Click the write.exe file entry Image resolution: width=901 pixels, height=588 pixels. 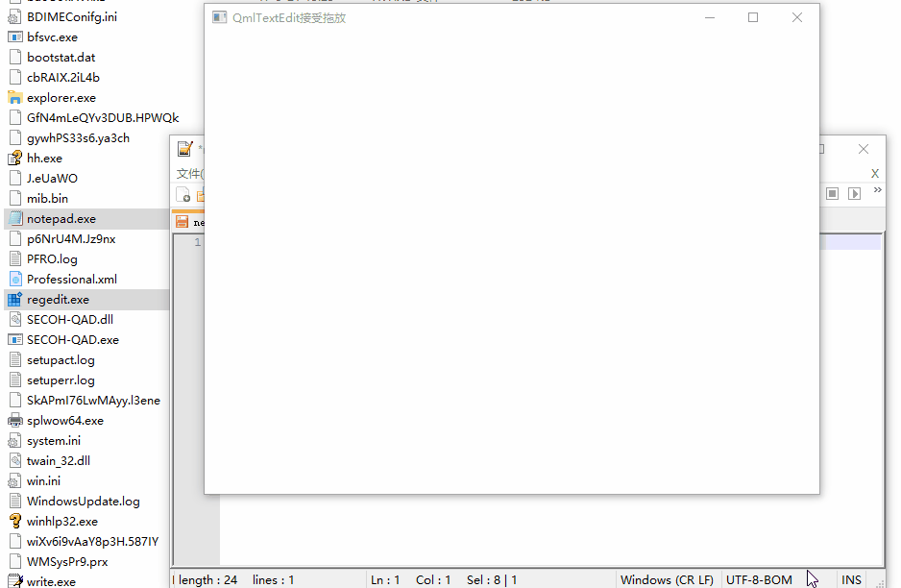(x=51, y=581)
